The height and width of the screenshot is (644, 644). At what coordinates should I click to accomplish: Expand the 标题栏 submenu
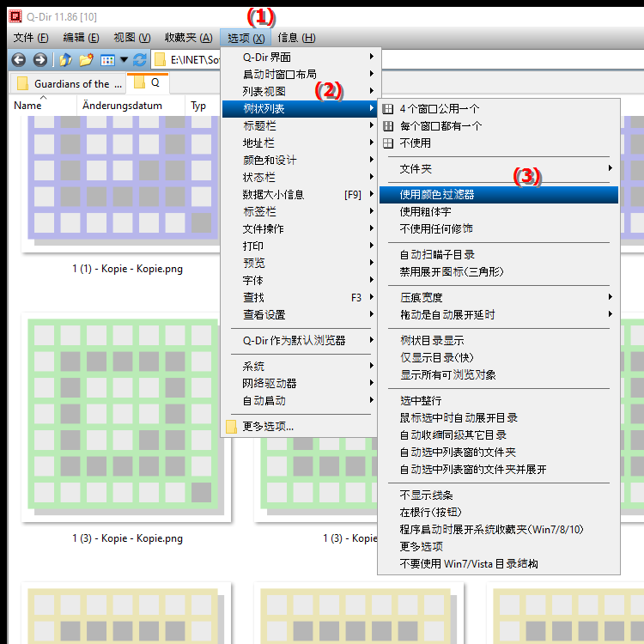(300, 125)
